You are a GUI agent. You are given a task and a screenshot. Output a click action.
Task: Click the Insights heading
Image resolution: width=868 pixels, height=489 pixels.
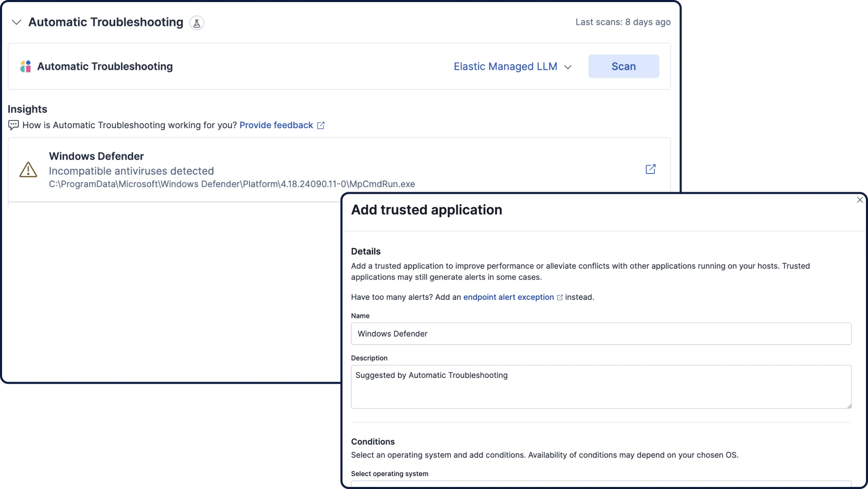click(x=27, y=109)
